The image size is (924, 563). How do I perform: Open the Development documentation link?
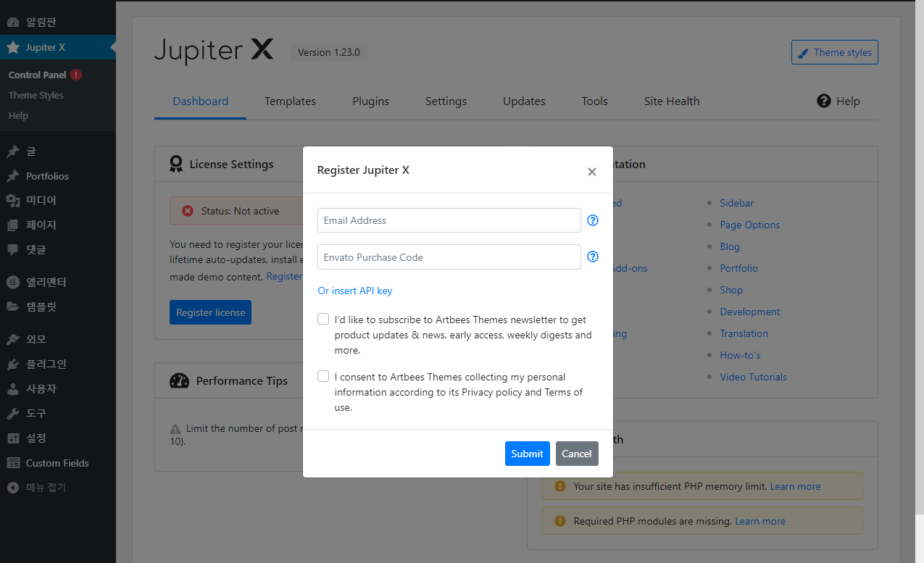[x=750, y=312]
